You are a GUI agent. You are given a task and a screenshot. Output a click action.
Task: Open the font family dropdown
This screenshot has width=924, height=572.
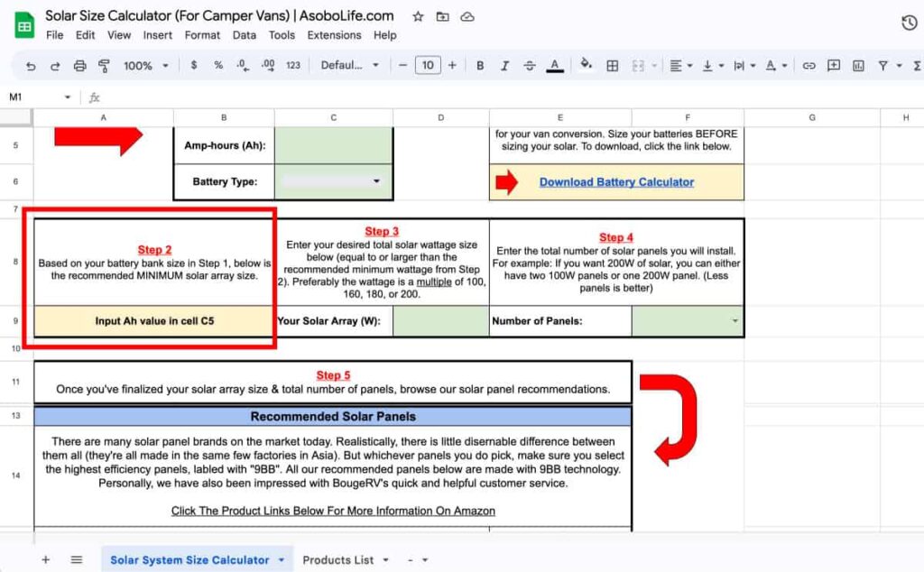tap(350, 65)
